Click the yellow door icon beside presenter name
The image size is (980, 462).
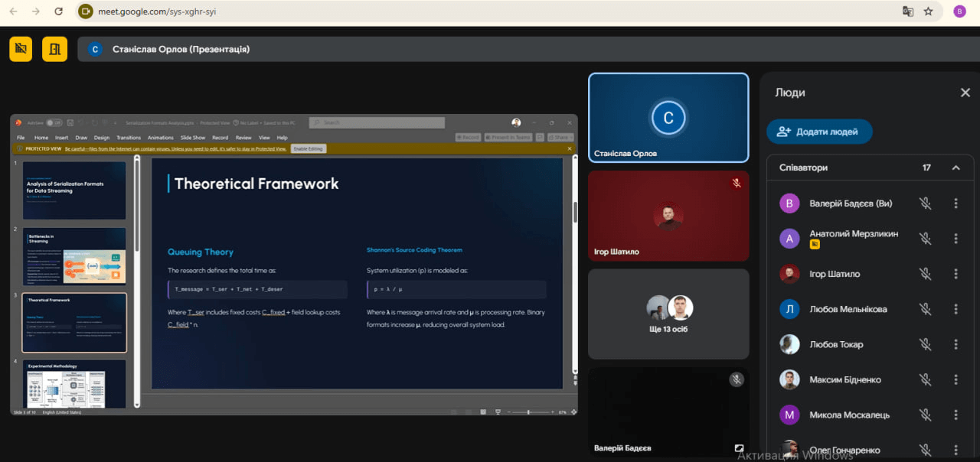[54, 49]
